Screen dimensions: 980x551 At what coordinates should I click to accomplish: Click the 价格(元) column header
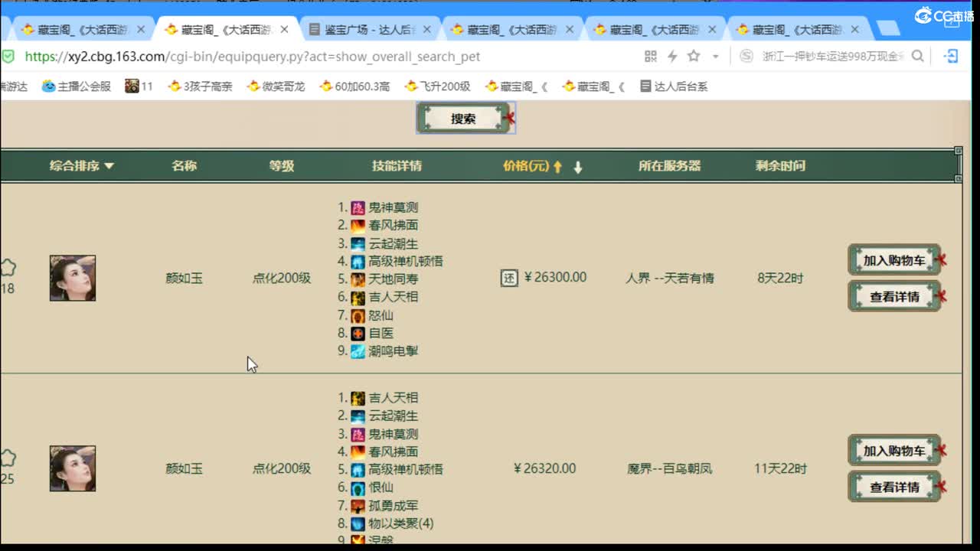[526, 165]
